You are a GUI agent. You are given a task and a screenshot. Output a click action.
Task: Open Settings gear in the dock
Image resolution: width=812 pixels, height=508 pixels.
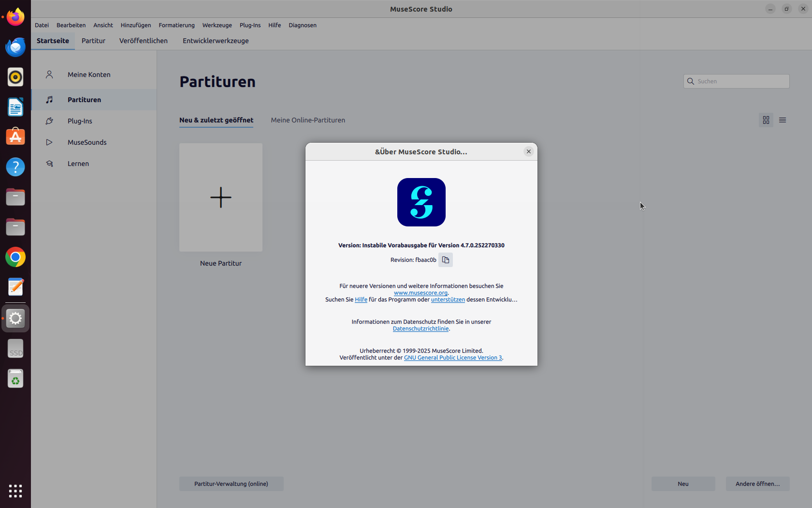[x=15, y=318]
